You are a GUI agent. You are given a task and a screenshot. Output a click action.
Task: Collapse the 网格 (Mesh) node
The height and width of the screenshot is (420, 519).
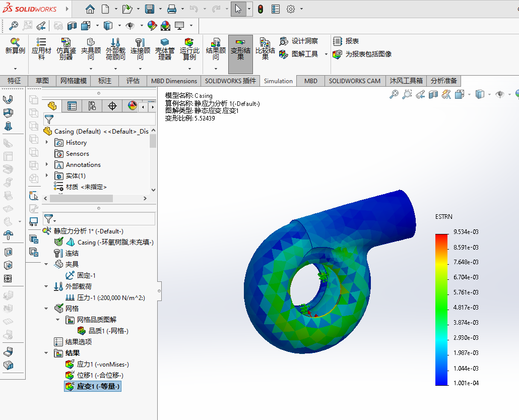tap(46, 309)
